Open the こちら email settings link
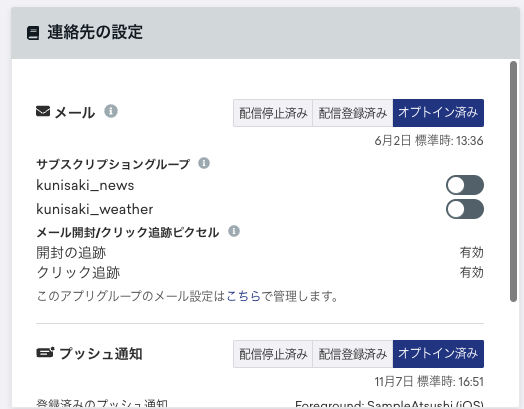The image size is (524, 409). pyautogui.click(x=244, y=296)
